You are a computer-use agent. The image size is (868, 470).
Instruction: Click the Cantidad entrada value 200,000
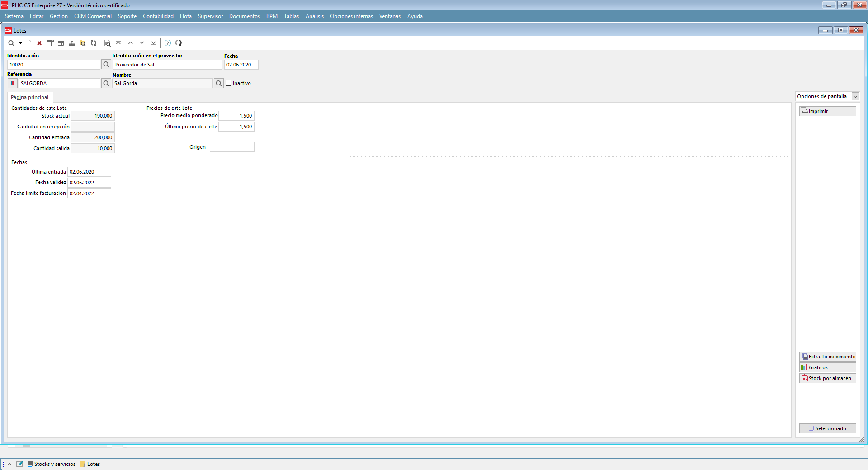click(x=93, y=137)
